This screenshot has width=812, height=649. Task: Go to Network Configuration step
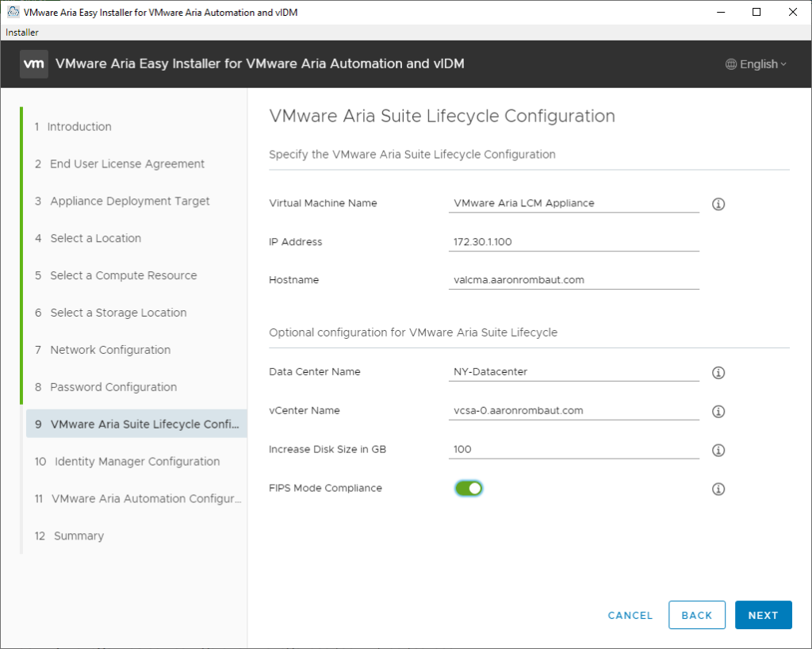pyautogui.click(x=110, y=350)
